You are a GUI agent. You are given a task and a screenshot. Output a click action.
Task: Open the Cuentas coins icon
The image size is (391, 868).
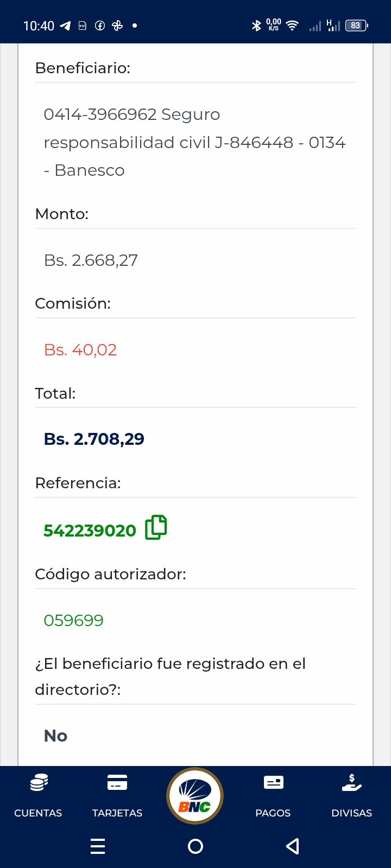[x=39, y=783]
